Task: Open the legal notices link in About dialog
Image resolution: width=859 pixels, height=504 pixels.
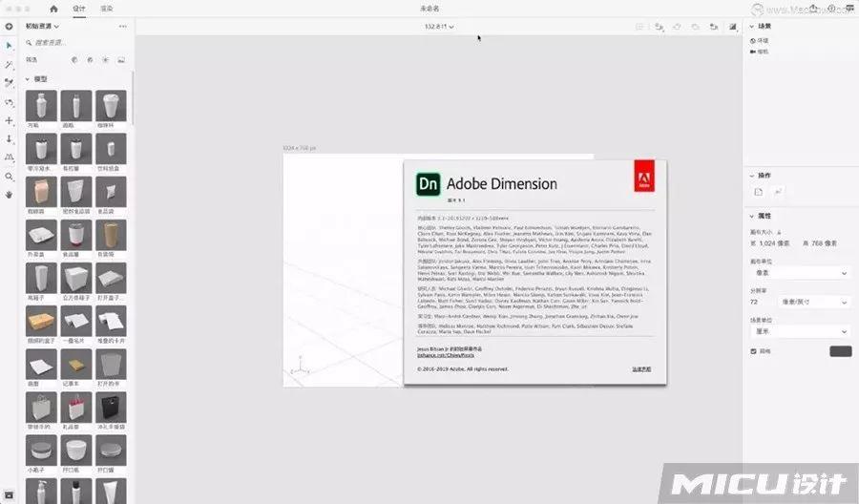Action: (x=641, y=369)
